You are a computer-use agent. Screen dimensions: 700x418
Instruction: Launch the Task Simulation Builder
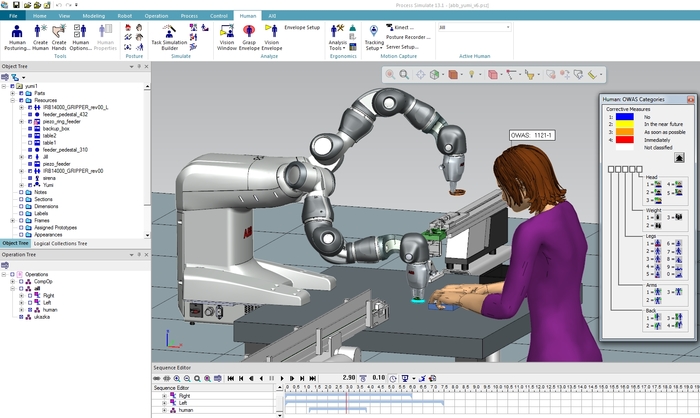coord(169,37)
